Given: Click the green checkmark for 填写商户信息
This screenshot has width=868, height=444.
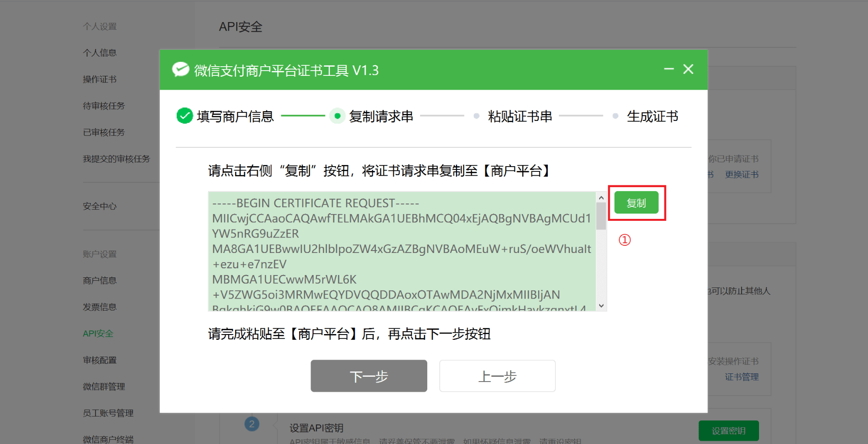Looking at the screenshot, I should click(x=185, y=116).
